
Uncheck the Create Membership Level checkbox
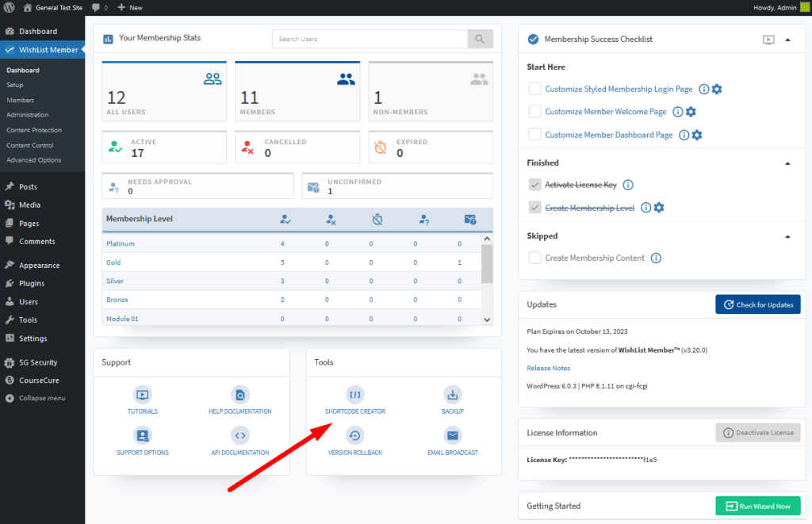(x=535, y=208)
